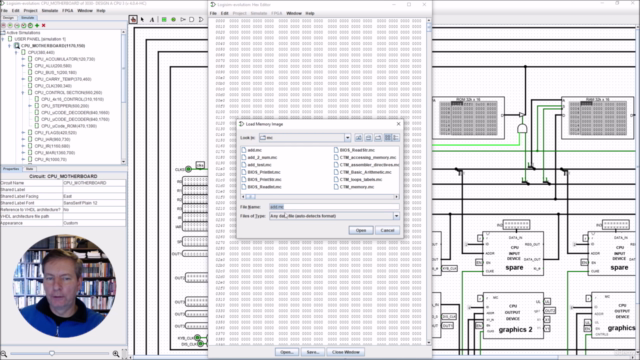
Task: Click the Appearance value Custom
Action: pos(94,223)
